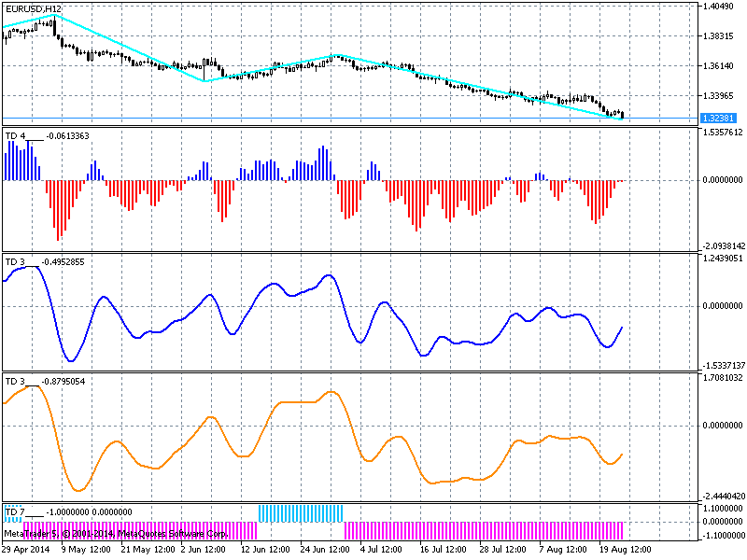The width and height of the screenshot is (747, 560).
Task: Click the TD 7 label with -1.0000000 0.0000000
Action: (x=68, y=512)
